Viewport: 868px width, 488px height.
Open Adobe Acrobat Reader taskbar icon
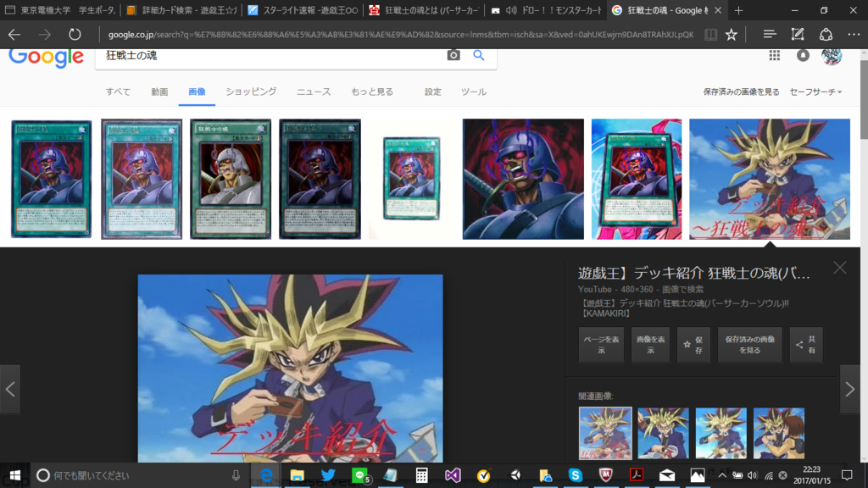point(636,475)
